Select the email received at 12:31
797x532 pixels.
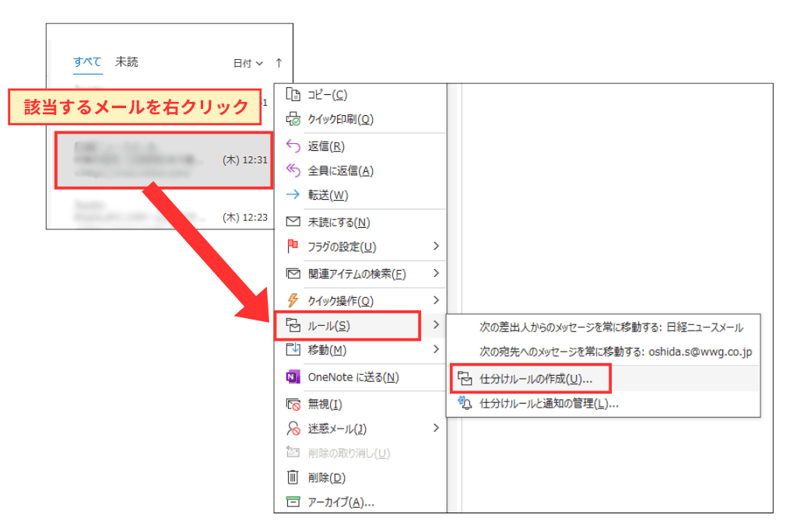point(163,161)
